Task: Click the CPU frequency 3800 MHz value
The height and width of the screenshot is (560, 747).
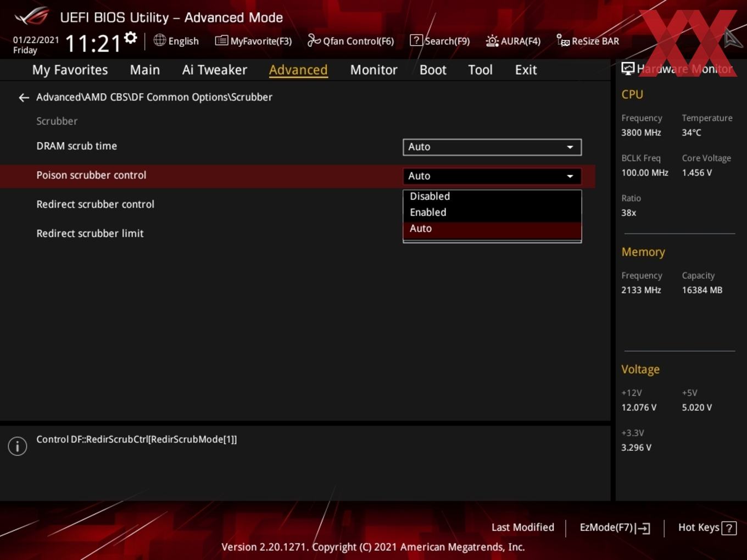Action: [x=641, y=133]
